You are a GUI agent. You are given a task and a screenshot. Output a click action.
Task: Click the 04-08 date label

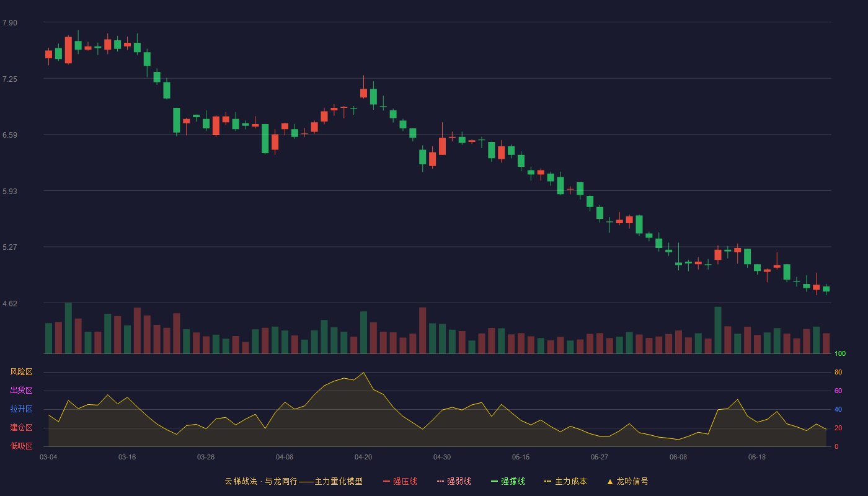[285, 457]
